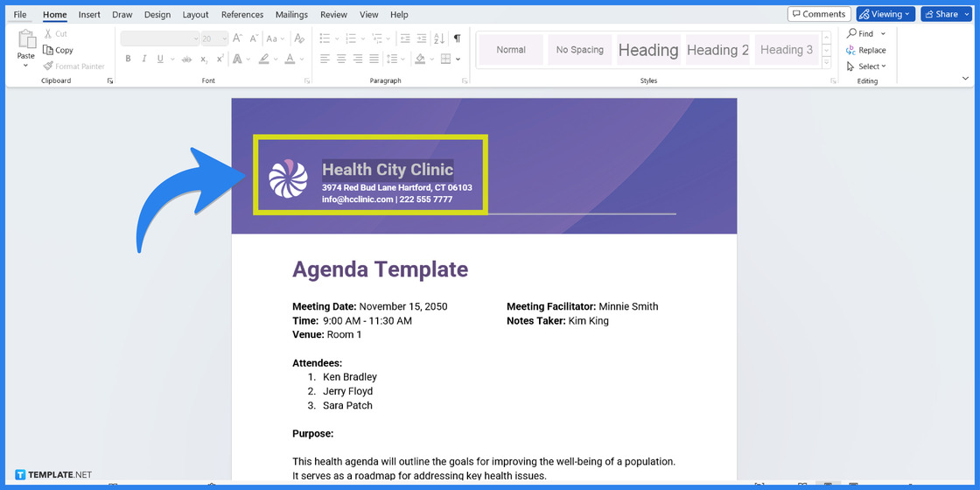980x490 pixels.
Task: Apply strikethrough formatting
Action: (186, 59)
